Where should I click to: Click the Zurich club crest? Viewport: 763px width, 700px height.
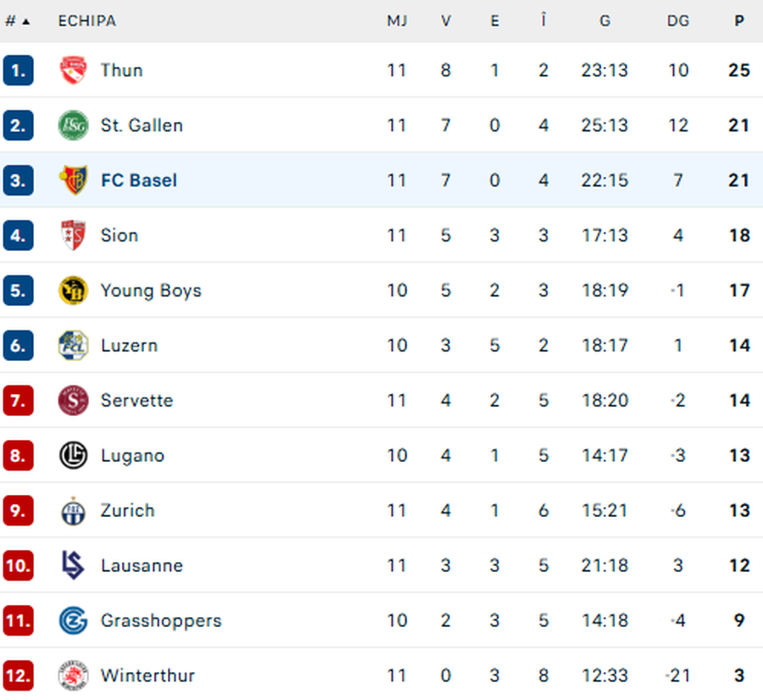coord(73,511)
